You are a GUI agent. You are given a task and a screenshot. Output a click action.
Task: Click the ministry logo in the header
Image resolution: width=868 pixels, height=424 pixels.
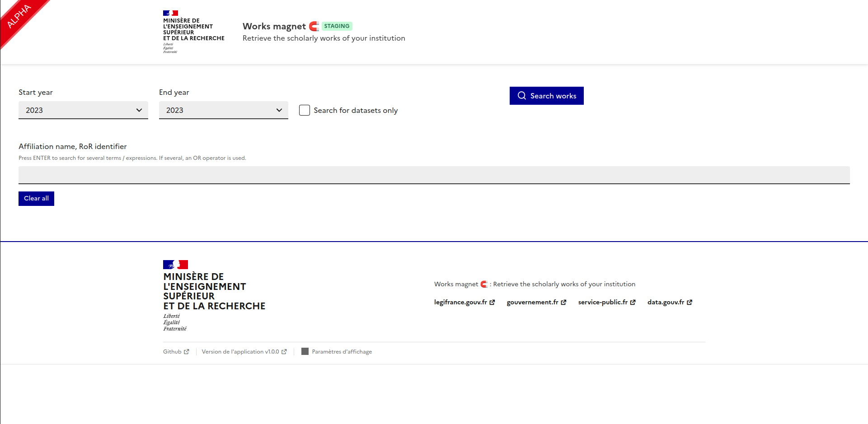[x=193, y=32]
